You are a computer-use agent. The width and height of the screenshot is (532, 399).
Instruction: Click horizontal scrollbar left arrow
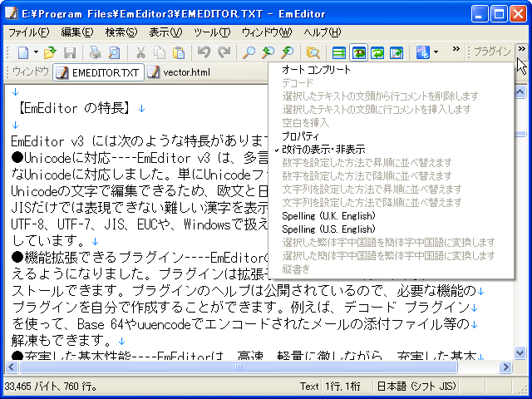[11, 367]
